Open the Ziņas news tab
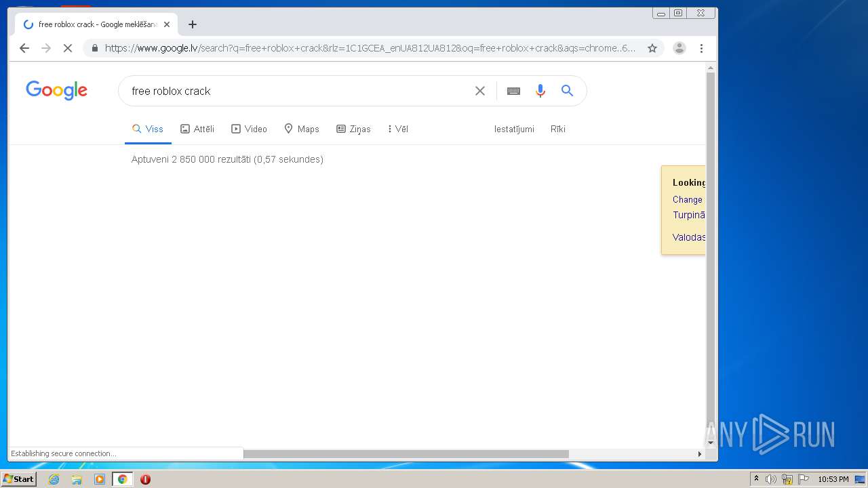 pyautogui.click(x=353, y=129)
